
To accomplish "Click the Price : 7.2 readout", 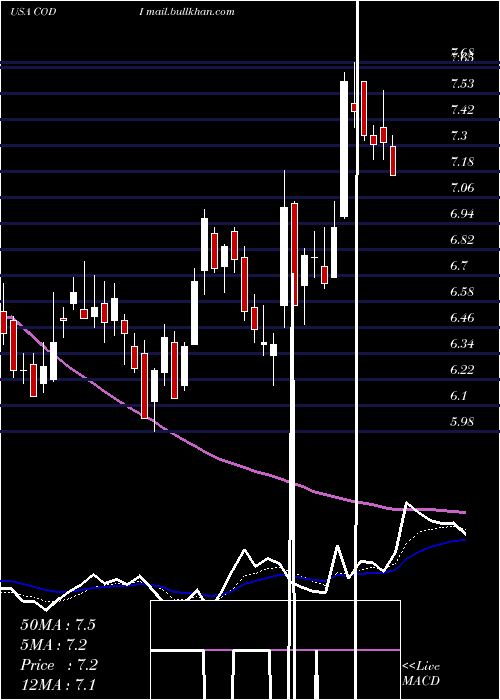I will coord(59,665).
